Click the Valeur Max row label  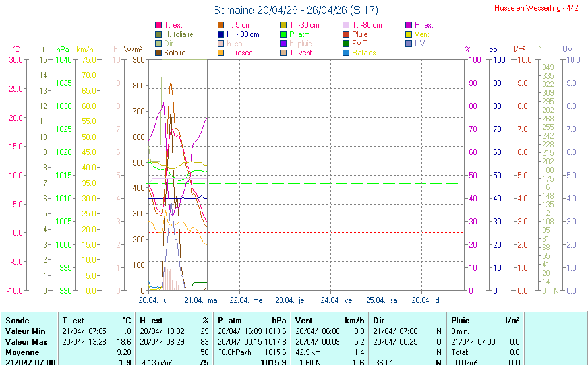[x=24, y=341]
